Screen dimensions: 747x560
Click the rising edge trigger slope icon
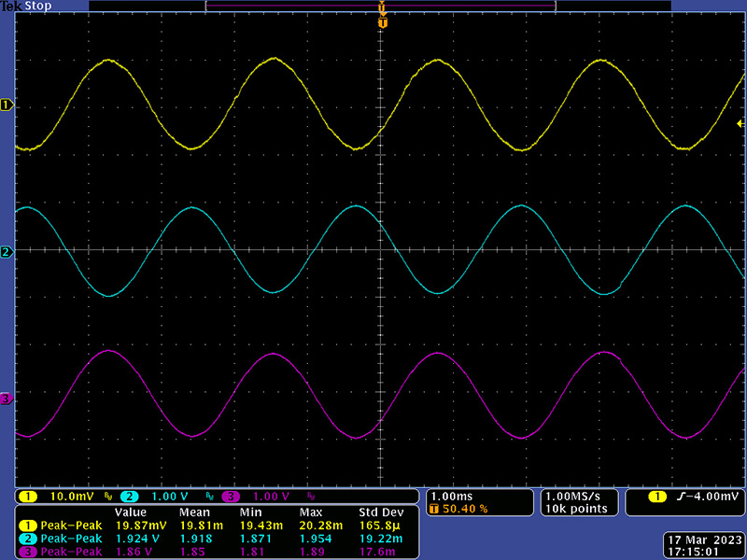click(x=682, y=497)
